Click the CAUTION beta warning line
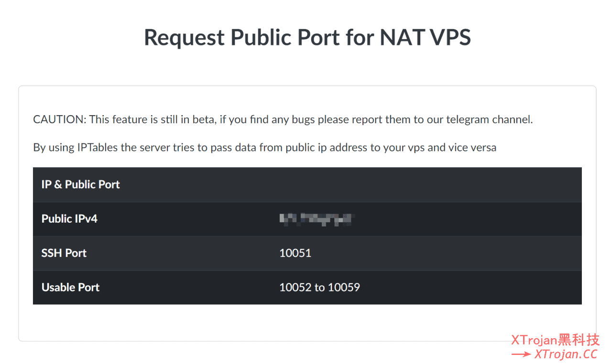 point(282,119)
